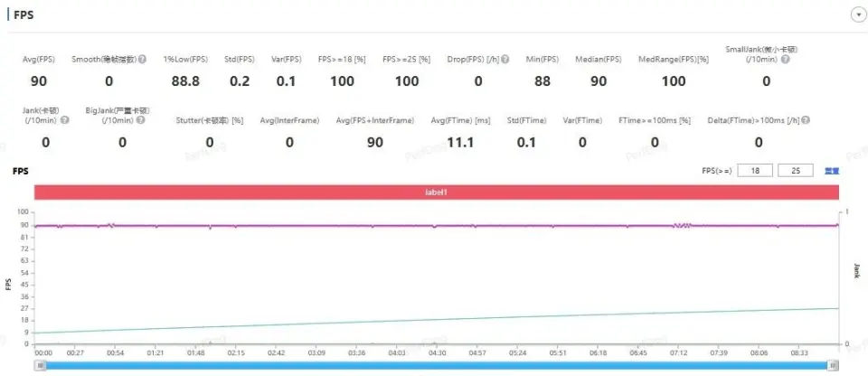Viewport: 868px width, 376px height.
Task: Collapse the FPS panel with the top-right arrow
Action: point(855,15)
